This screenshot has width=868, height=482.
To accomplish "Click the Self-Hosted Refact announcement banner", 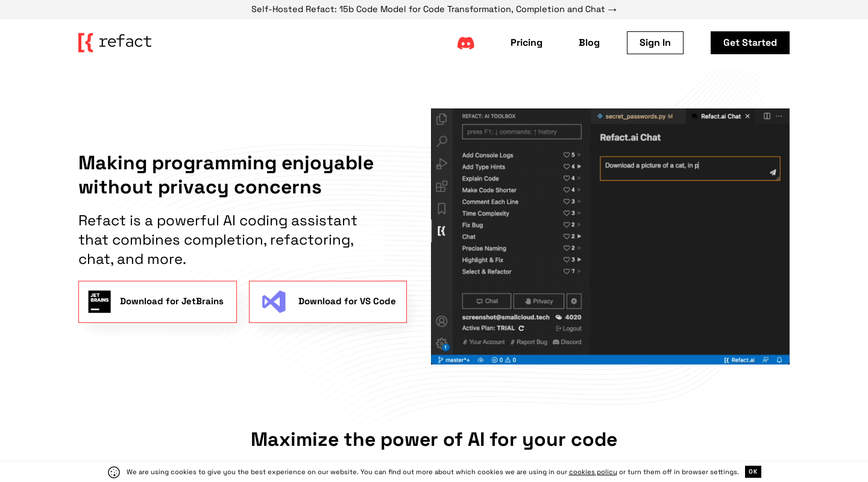I will click(434, 10).
